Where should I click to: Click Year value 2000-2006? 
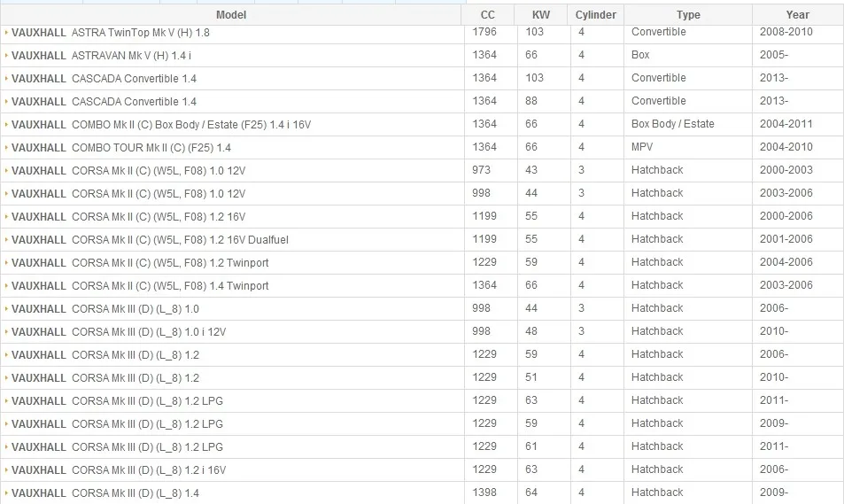tap(786, 216)
